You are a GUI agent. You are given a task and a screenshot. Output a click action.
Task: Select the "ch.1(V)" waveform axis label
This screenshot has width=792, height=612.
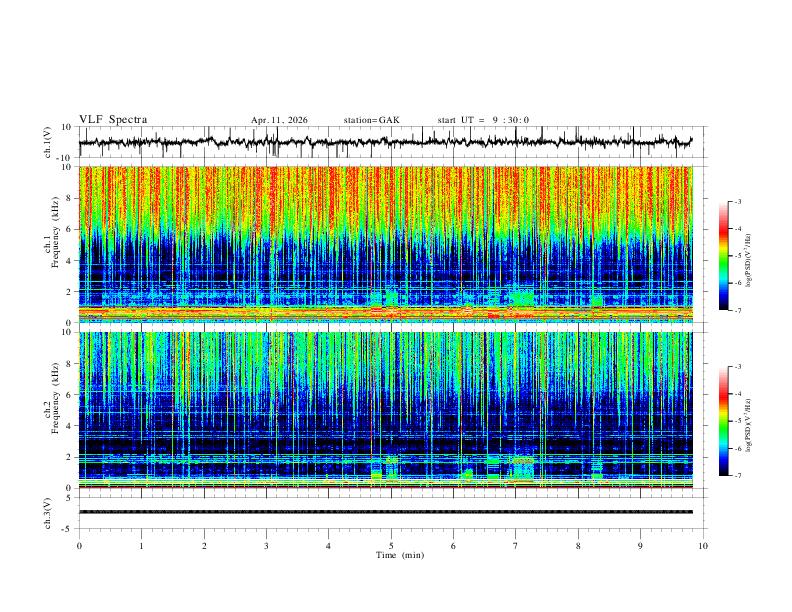48,142
